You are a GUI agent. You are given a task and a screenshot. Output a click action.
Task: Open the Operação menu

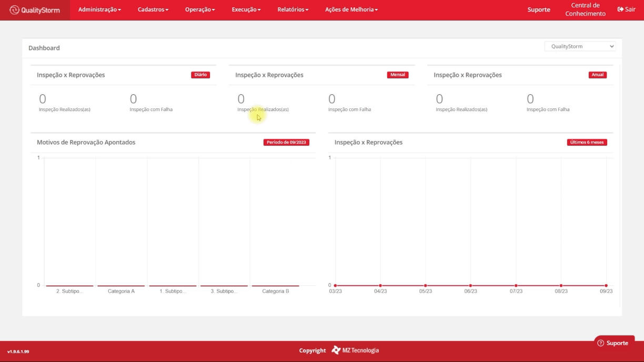200,9
